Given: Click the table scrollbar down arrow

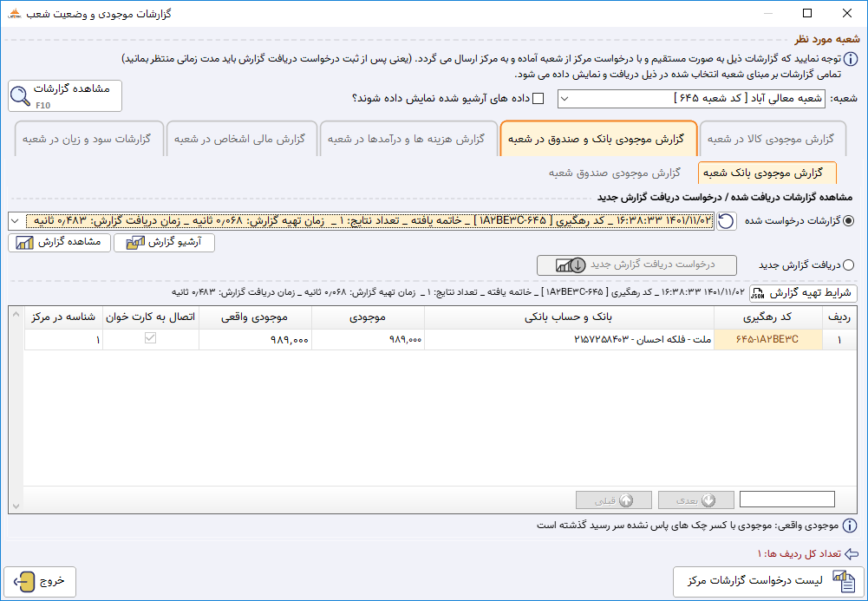Looking at the screenshot, I should coord(16,506).
